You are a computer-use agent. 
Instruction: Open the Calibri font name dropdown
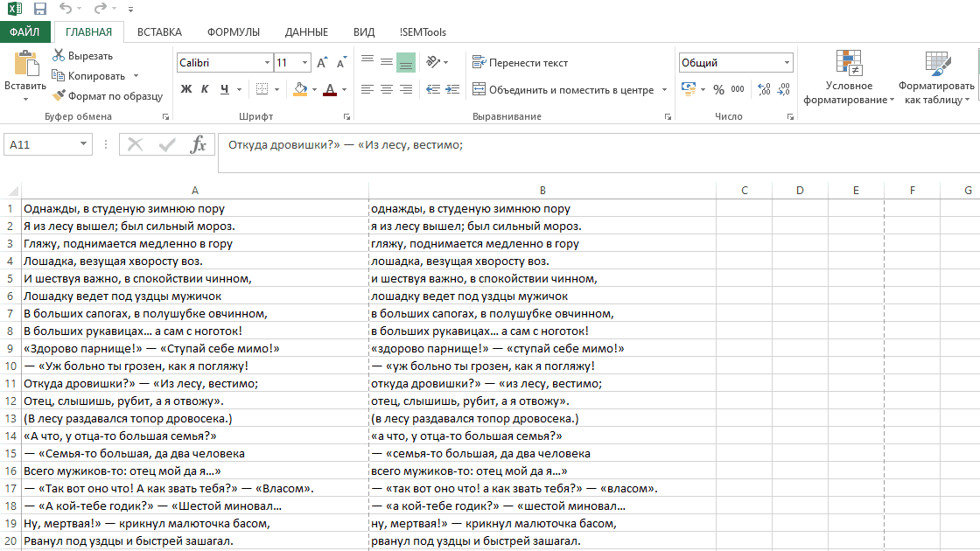tap(267, 63)
